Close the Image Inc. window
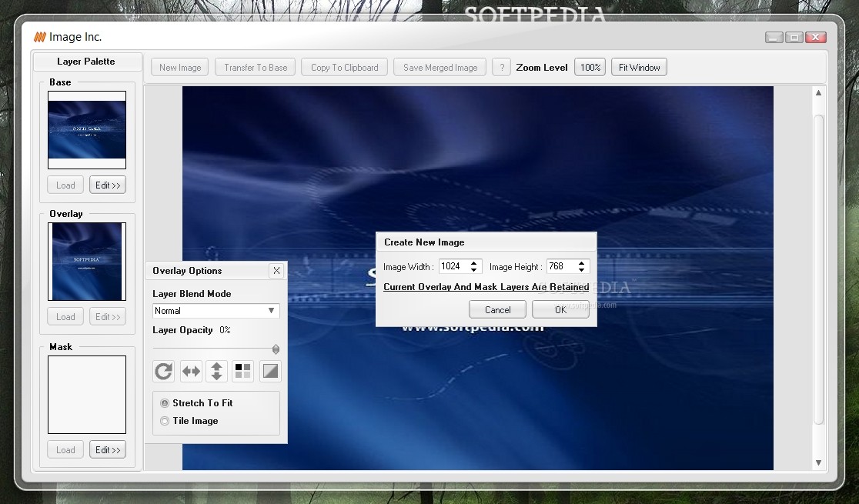The height and width of the screenshot is (504, 859). (815, 37)
